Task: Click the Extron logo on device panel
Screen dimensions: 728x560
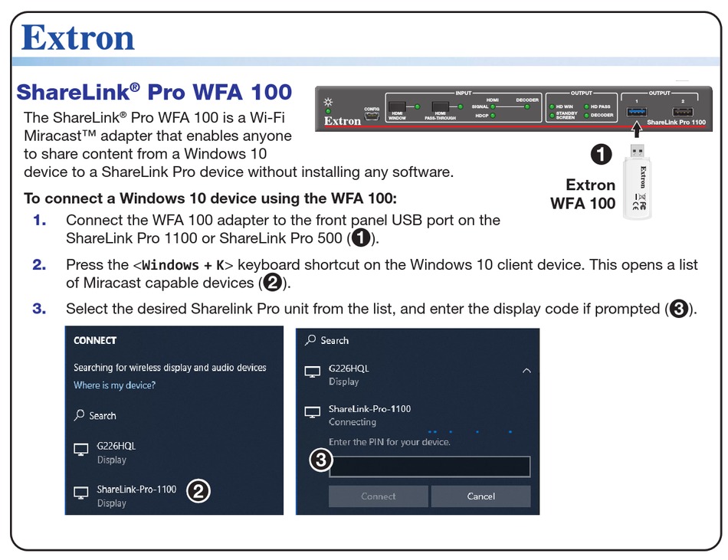Action: [343, 121]
